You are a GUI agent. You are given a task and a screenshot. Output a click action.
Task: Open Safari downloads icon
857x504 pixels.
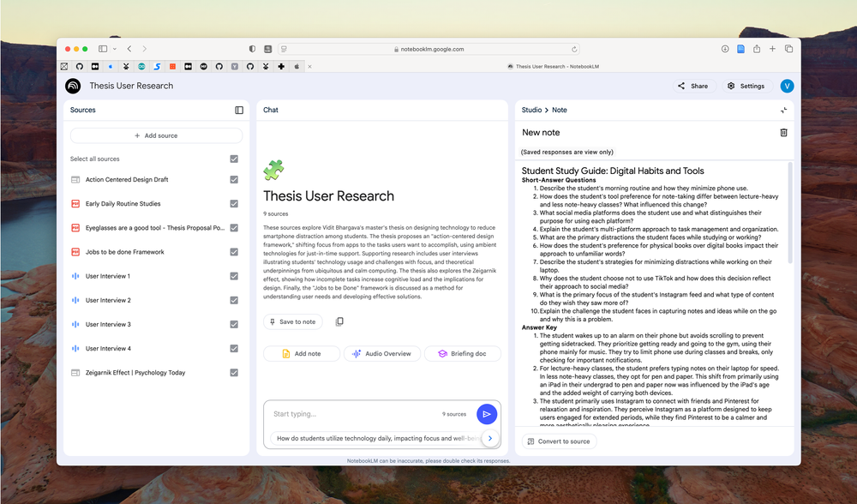coord(725,49)
